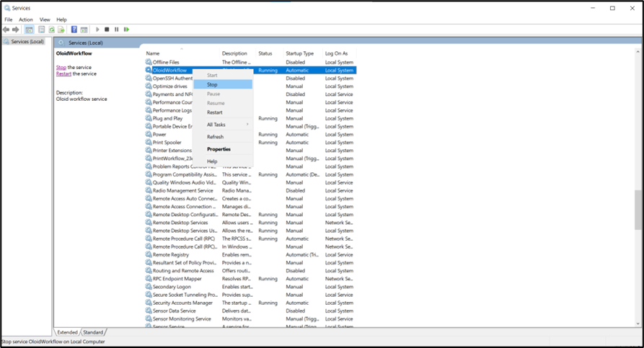This screenshot has height=348, width=644.
Task: Click the Export List toolbar icon
Action: tap(61, 30)
